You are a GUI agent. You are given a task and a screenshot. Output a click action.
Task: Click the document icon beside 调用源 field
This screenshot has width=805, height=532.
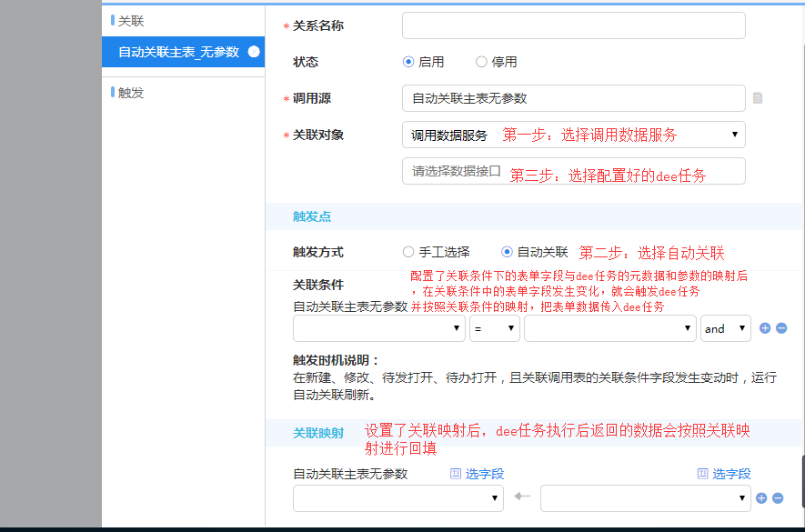coord(758,98)
